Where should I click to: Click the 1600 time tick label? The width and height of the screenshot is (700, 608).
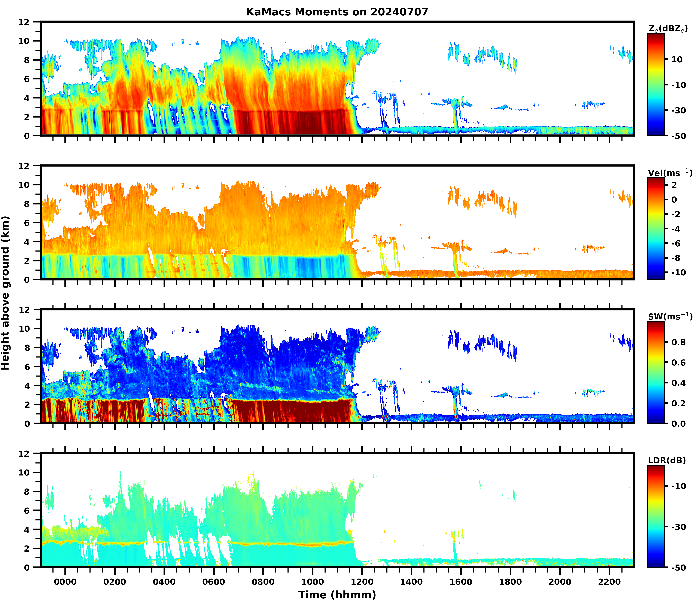461,582
